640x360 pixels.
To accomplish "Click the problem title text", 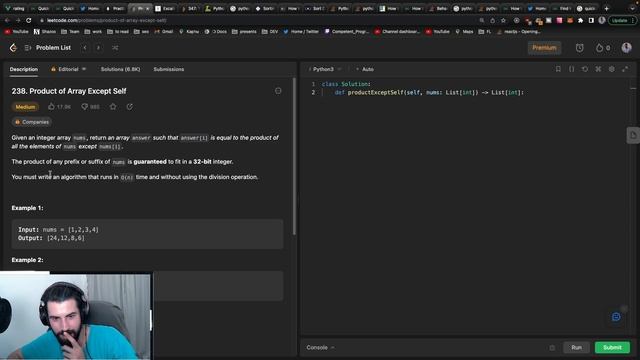I will coord(69,91).
